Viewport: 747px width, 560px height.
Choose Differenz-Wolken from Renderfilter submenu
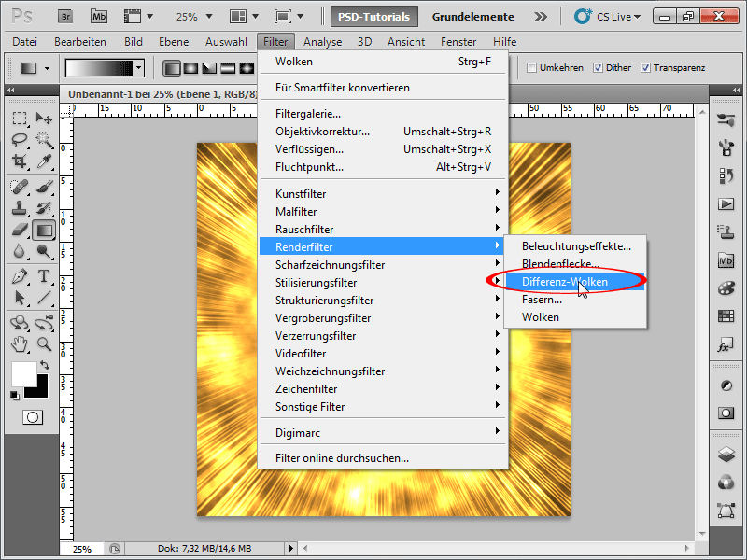pyautogui.click(x=575, y=282)
